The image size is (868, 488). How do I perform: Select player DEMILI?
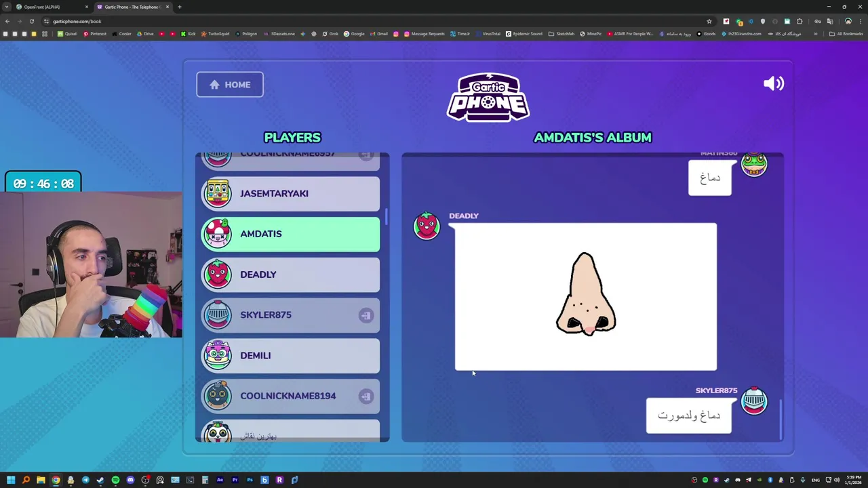coord(290,355)
